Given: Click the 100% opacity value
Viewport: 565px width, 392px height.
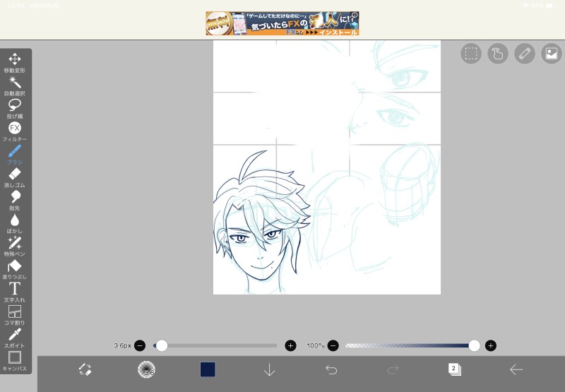Looking at the screenshot, I should click(x=315, y=345).
